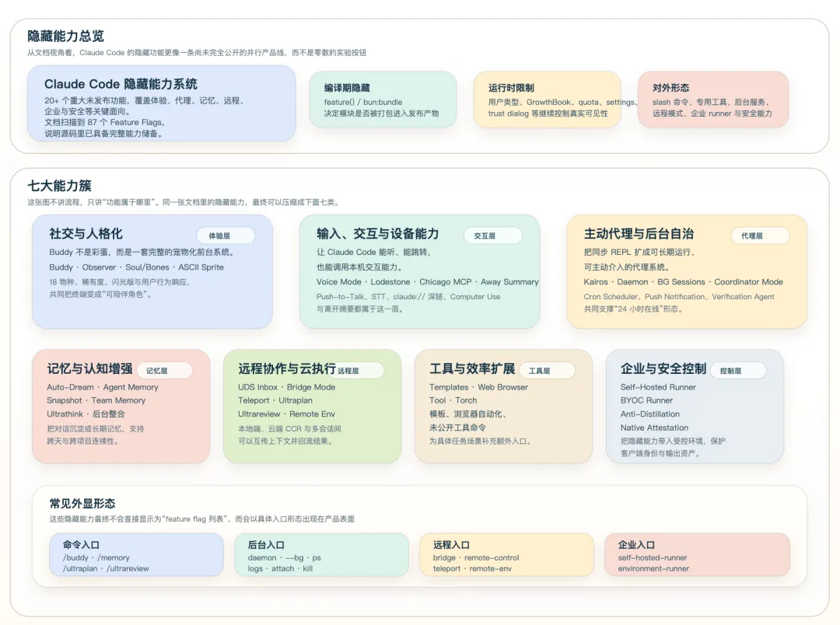This screenshot has width=840, height=625.
Task: Click the 命令入口 card title
Action: pos(81,545)
